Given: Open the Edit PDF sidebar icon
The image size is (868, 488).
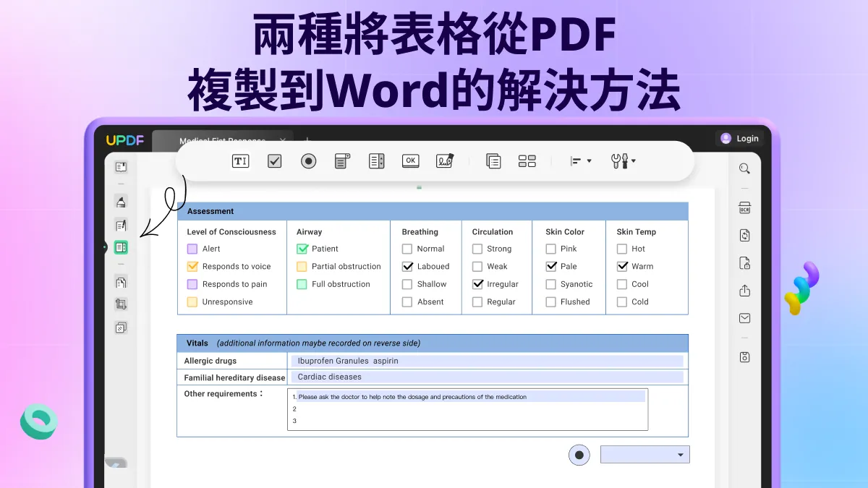Looking at the screenshot, I should 121,226.
